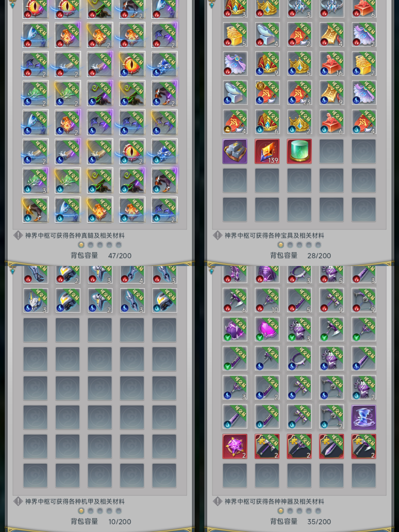Screen dimensions: 399x532
Task: Click the exclamation info icon beside 真髓 hint
Action: point(18,236)
